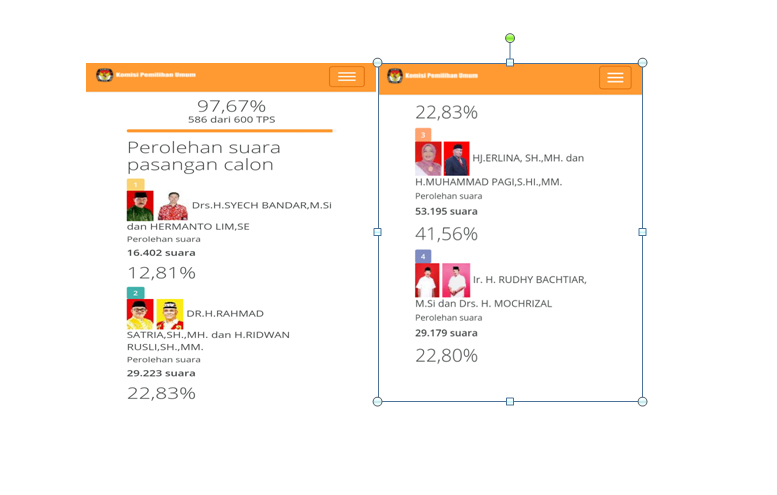Click the teal number 2 candidate badge
The height and width of the screenshot is (495, 777).
[x=135, y=293]
